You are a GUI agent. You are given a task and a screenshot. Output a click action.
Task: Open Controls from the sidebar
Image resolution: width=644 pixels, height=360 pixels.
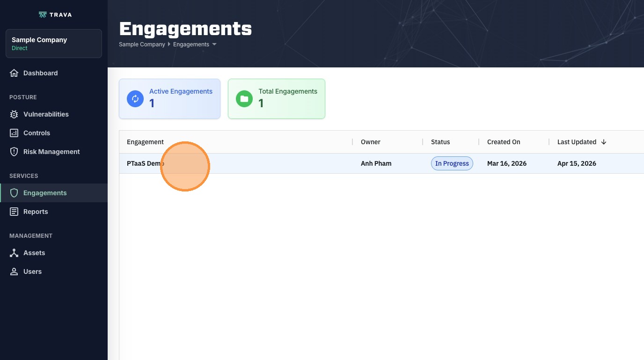(x=54, y=133)
